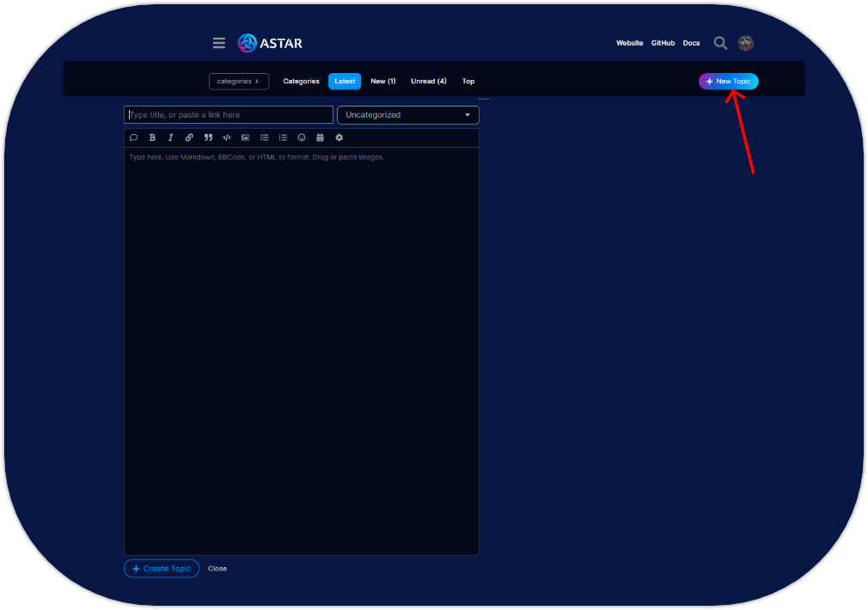Start a bulleted list

click(265, 137)
